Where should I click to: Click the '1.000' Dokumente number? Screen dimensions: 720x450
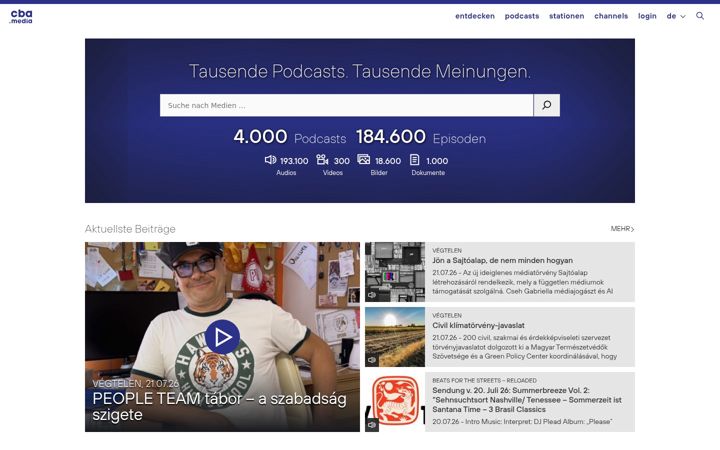tap(437, 161)
